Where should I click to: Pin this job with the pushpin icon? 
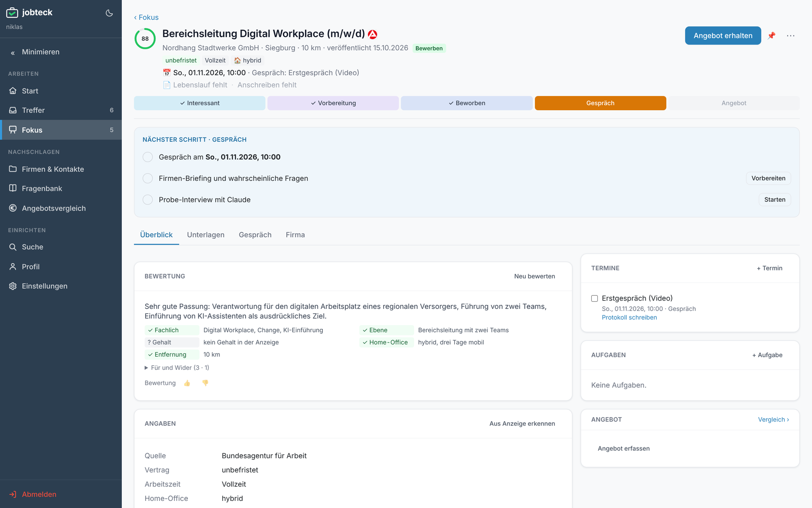(771, 36)
